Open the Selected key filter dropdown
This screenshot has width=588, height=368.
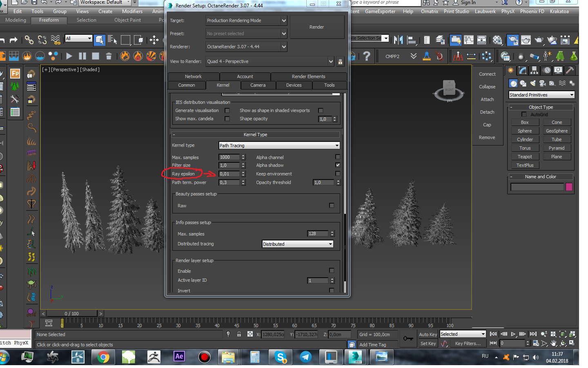(463, 334)
